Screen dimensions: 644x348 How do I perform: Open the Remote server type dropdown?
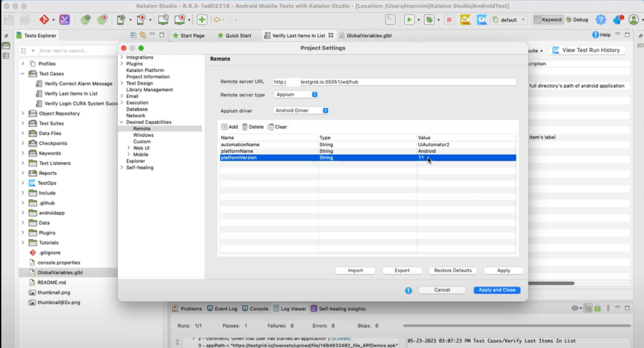[x=296, y=94]
